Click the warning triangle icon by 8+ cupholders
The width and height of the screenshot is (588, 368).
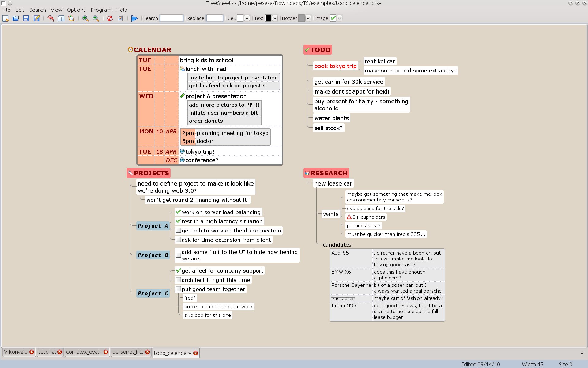(x=349, y=217)
